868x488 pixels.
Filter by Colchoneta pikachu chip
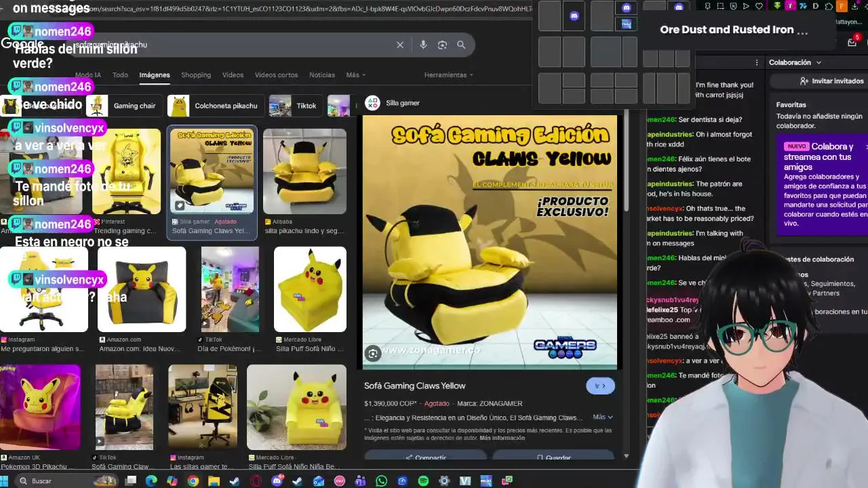[216, 106]
